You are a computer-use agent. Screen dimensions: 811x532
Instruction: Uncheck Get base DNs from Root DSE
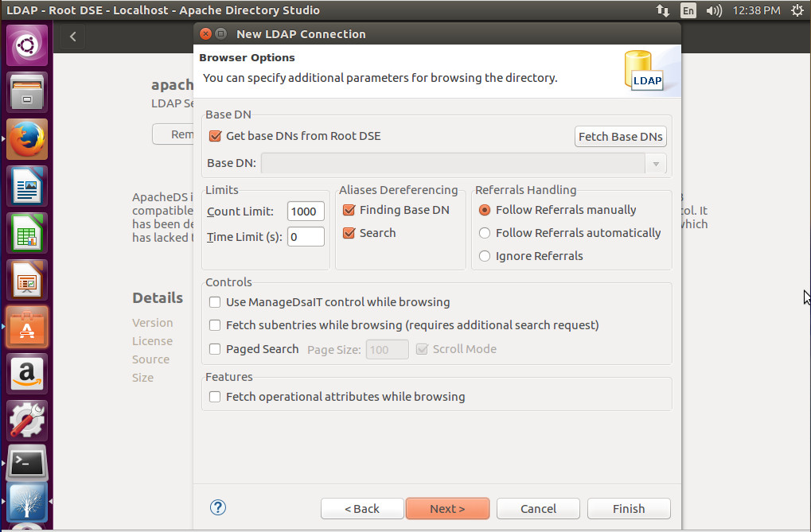coord(215,136)
